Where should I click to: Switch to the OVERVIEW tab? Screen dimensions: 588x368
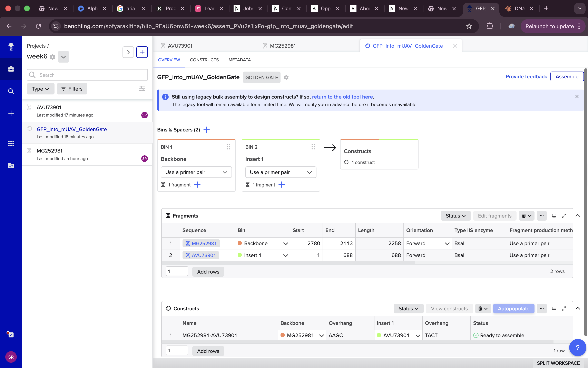coord(169,60)
